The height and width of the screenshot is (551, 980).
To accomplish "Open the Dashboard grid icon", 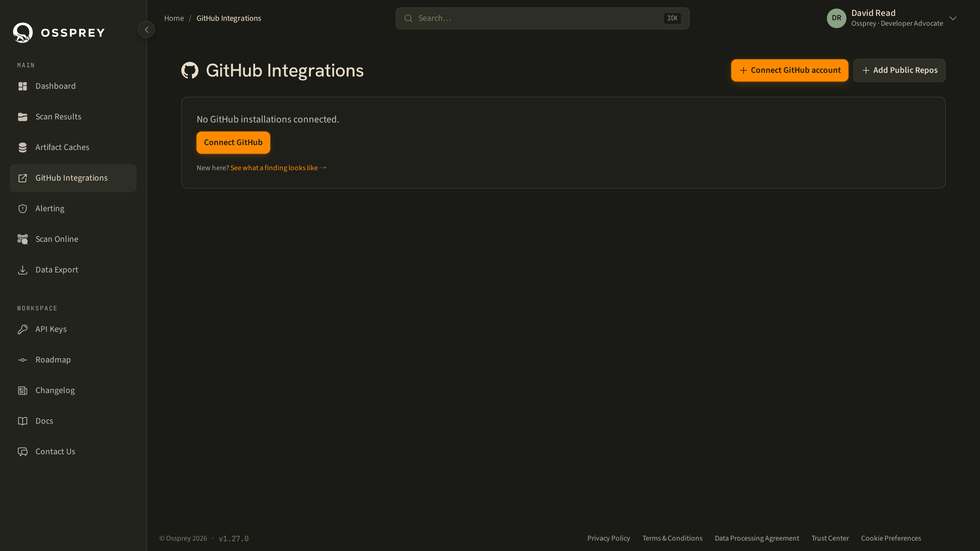I will [x=23, y=86].
